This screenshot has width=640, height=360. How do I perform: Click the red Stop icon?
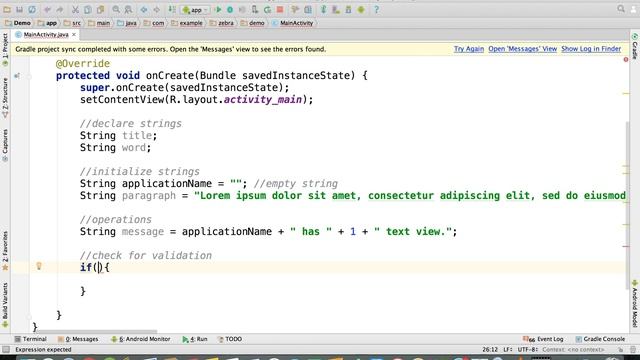(280, 9)
